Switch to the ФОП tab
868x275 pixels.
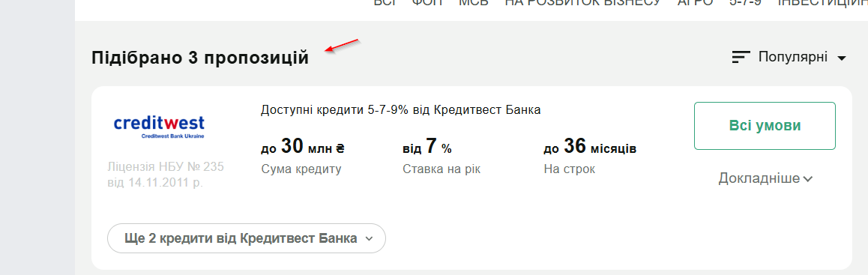(427, 3)
